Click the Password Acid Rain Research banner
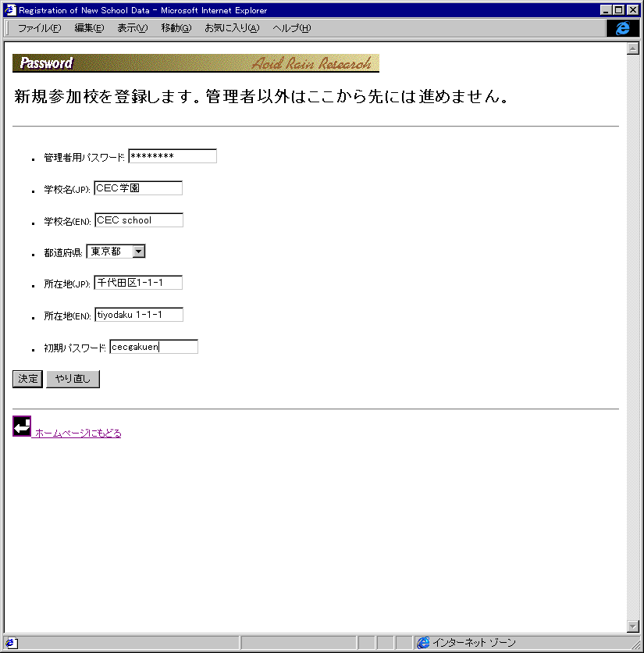Screen dimensions: 644x653 pyautogui.click(x=196, y=63)
